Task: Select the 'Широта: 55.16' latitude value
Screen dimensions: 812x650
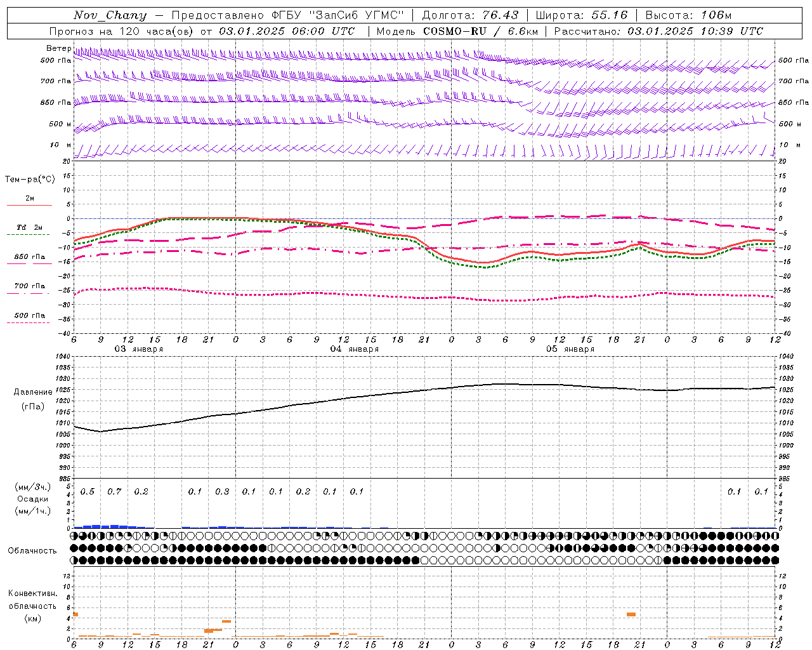Action: point(581,15)
